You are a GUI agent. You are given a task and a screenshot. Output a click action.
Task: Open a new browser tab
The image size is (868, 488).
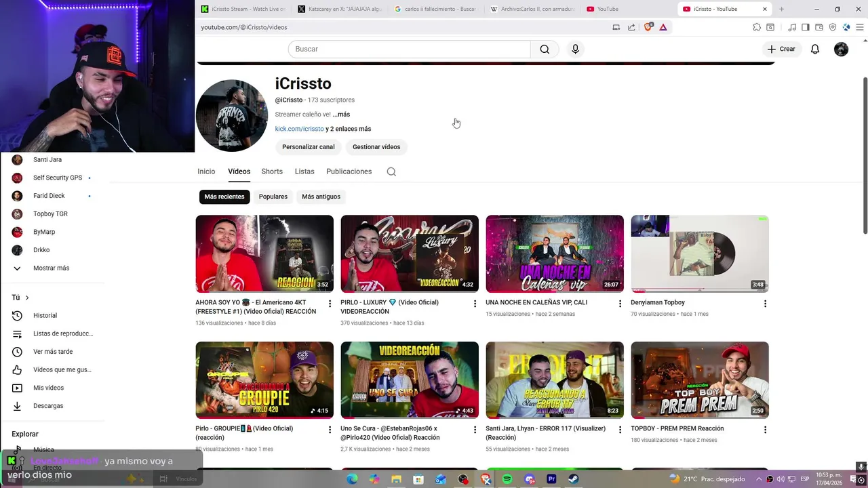point(781,9)
